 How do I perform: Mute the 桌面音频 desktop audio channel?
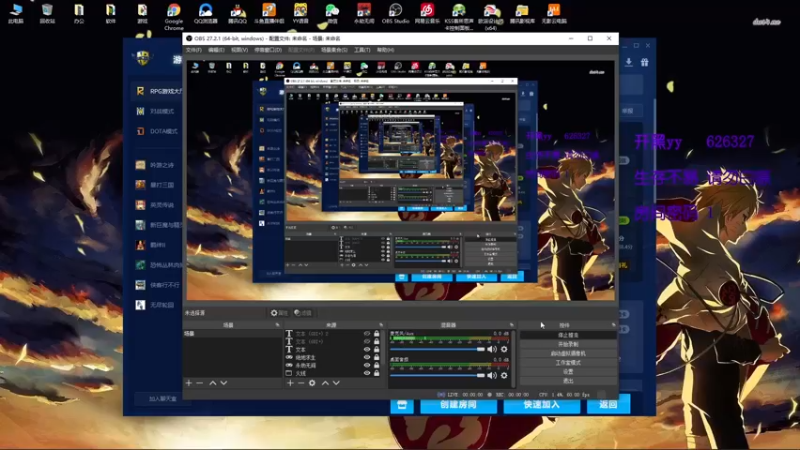click(x=492, y=376)
